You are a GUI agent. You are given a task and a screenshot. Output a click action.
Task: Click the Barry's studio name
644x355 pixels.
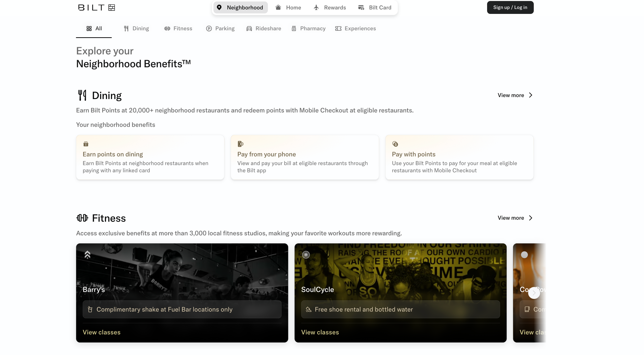(x=94, y=289)
